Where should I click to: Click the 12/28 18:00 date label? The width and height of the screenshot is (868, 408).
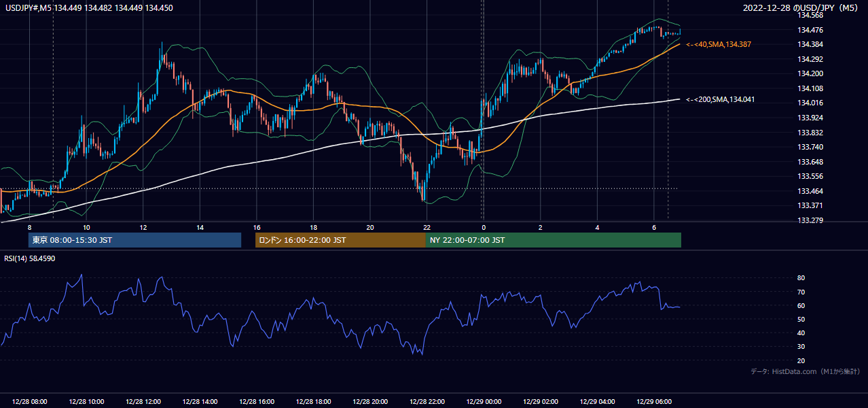313,402
